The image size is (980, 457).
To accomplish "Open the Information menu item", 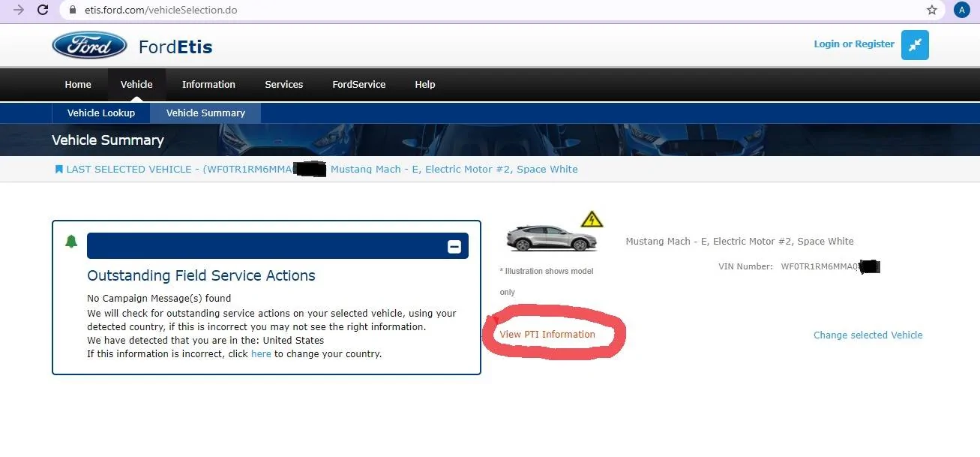I will pyautogui.click(x=208, y=84).
